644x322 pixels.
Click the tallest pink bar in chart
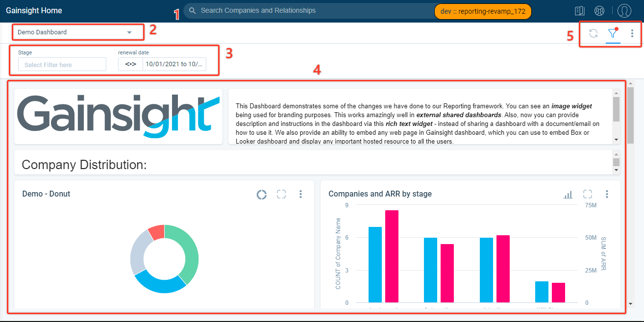coord(392,256)
